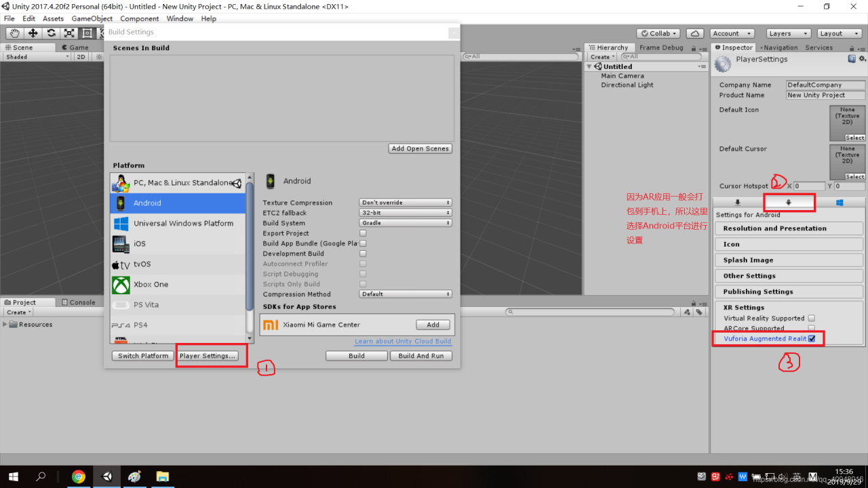This screenshot has width=868, height=488.
Task: Open the Cloud services button
Action: (x=694, y=33)
